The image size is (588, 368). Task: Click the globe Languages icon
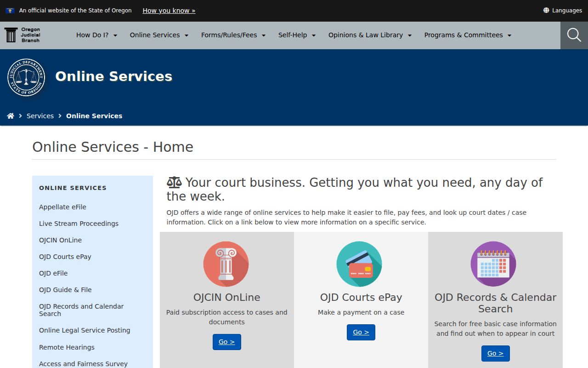pos(546,10)
